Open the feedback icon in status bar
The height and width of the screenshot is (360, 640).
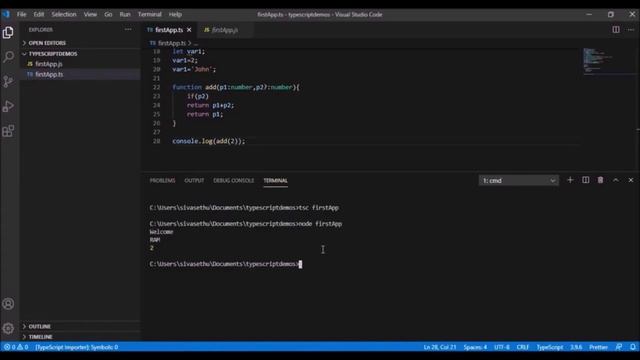tap(619, 347)
